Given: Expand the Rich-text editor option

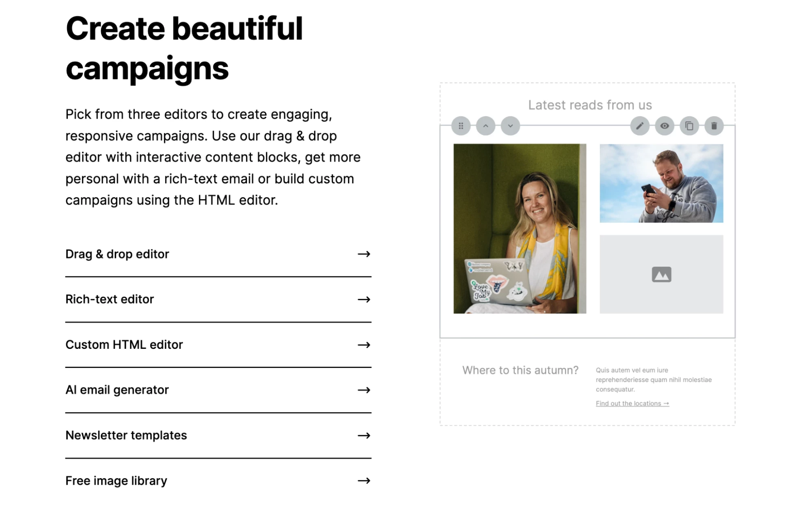Looking at the screenshot, I should tap(217, 299).
